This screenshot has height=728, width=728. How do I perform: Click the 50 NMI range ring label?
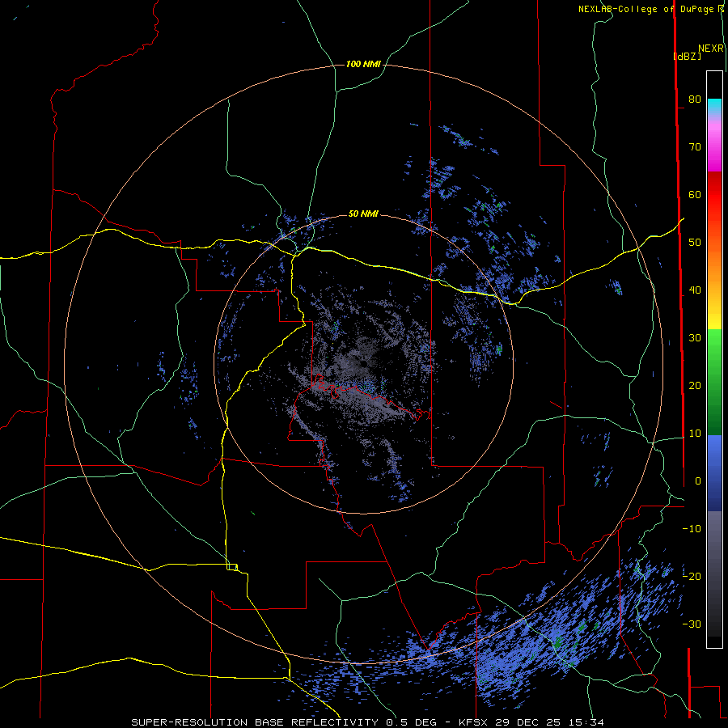tap(363, 214)
